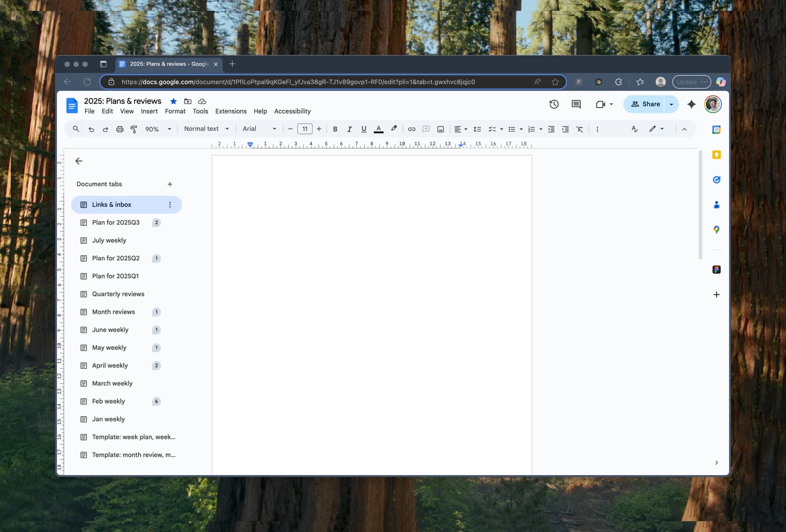Open the Share options dropdown arrow
The image size is (786, 532).
tap(672, 104)
